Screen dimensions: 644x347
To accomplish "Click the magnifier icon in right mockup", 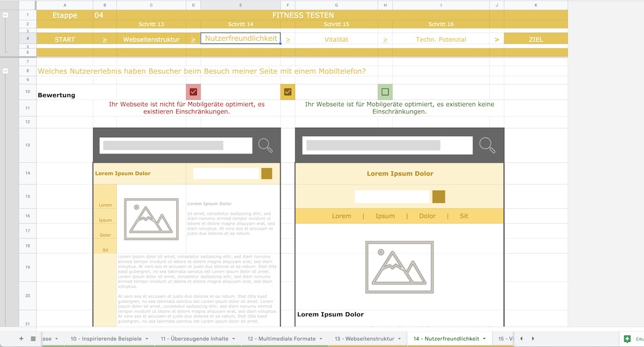I will pos(487,145).
